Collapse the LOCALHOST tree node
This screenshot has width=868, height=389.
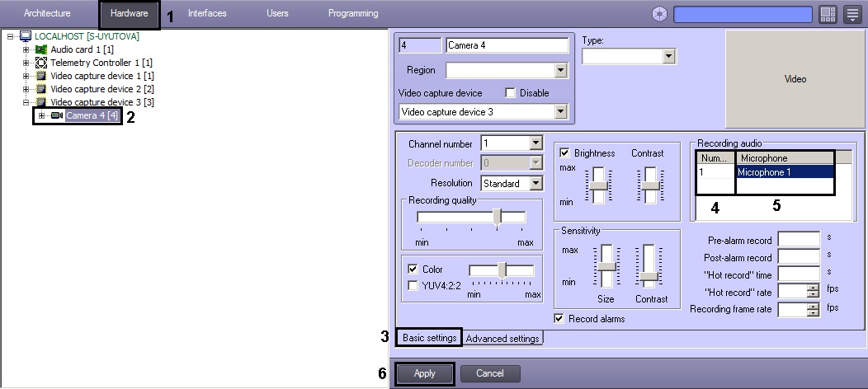pos(11,36)
